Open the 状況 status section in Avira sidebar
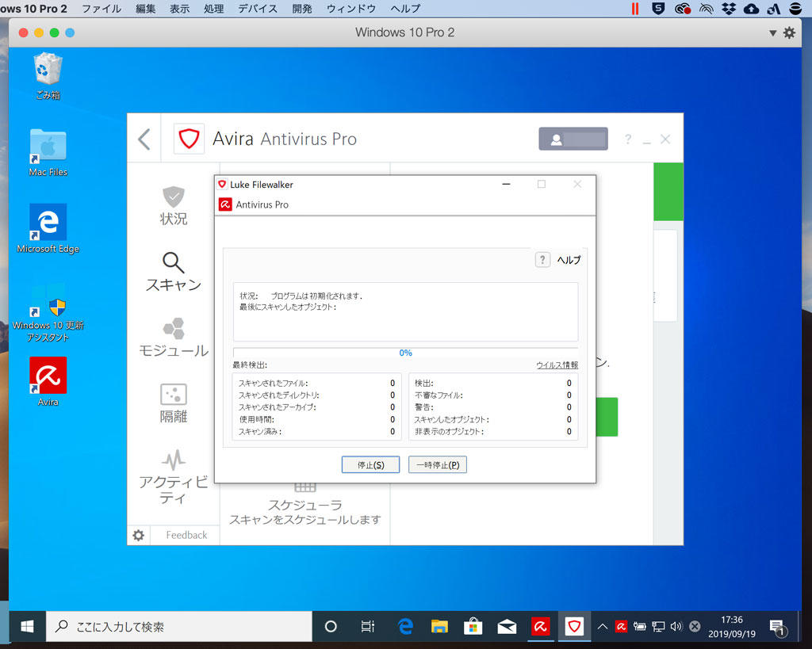This screenshot has height=649, width=812. click(174, 205)
